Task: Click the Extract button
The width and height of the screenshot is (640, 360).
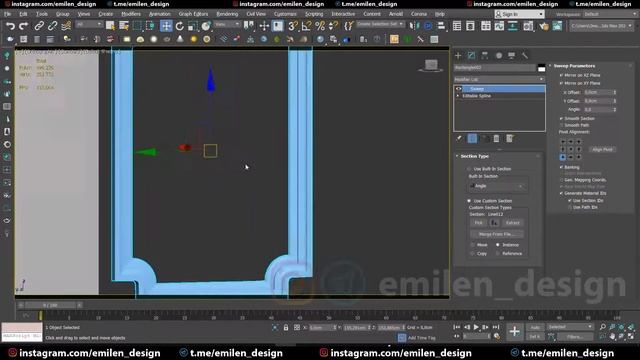Action: 512,223
